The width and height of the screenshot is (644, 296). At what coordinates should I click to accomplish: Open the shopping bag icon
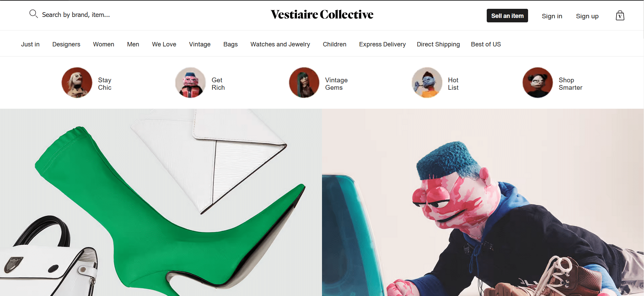[x=620, y=16]
